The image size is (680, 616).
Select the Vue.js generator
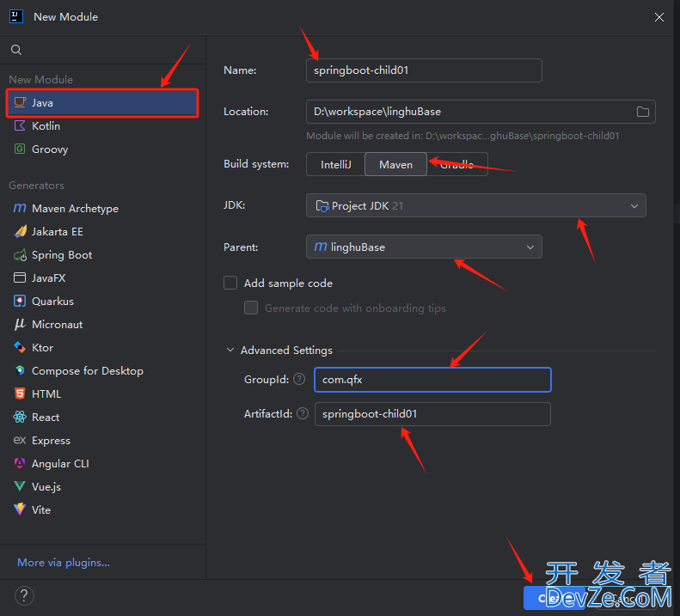pyautogui.click(x=102, y=487)
